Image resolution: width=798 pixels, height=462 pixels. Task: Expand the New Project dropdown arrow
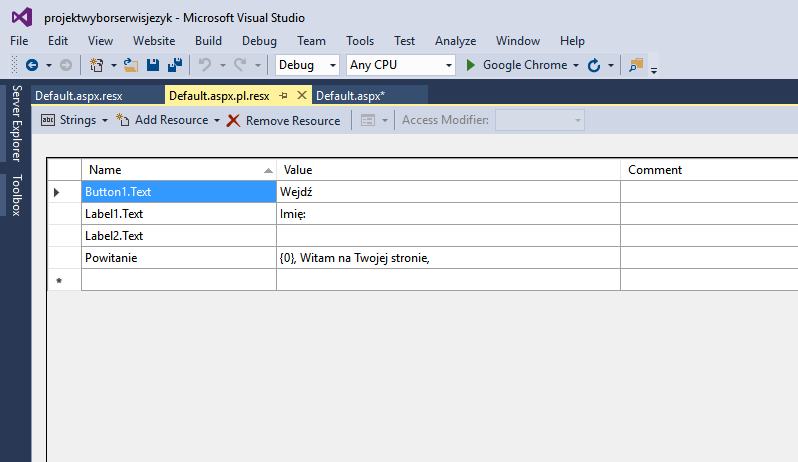click(113, 65)
